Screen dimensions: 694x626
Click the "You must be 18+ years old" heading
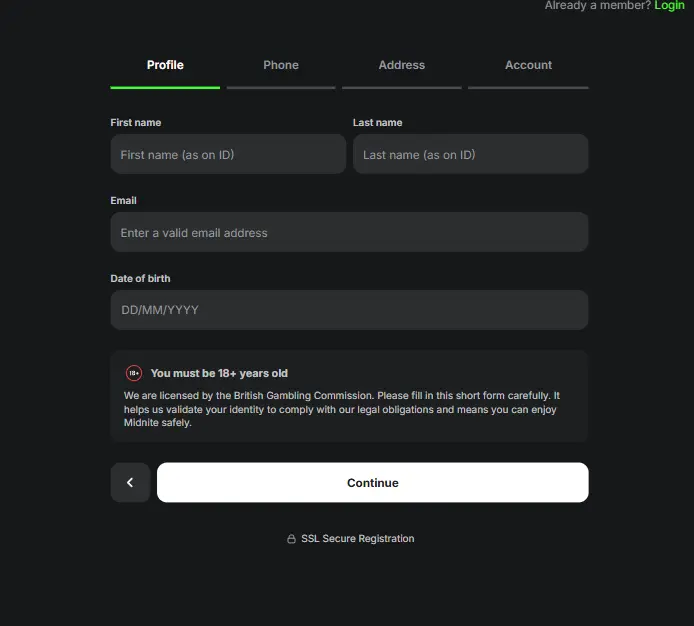[219, 373]
